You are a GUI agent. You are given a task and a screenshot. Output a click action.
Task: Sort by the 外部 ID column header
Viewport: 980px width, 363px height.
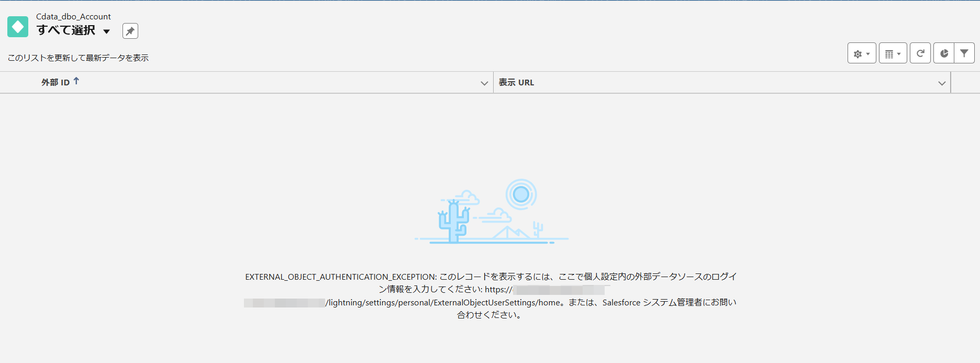55,82
